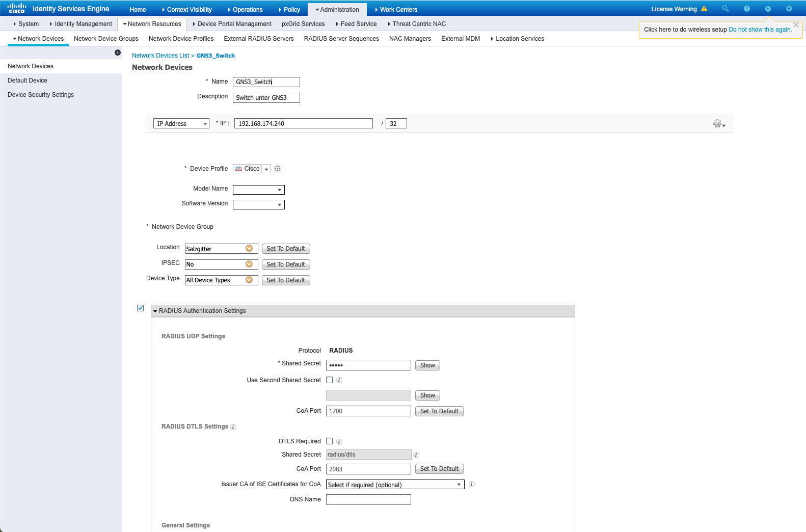This screenshot has width=806, height=532.
Task: Go back to Network Devices List
Action: click(x=160, y=56)
